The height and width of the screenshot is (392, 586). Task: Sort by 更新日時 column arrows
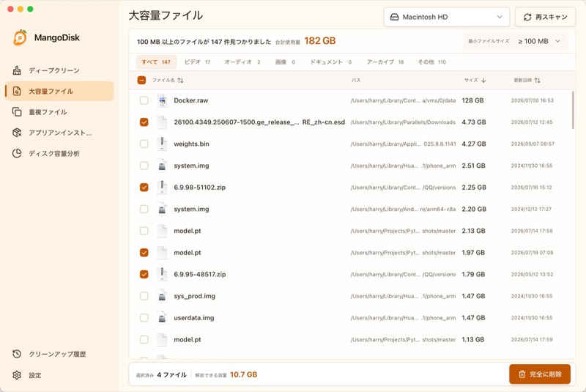(538, 81)
